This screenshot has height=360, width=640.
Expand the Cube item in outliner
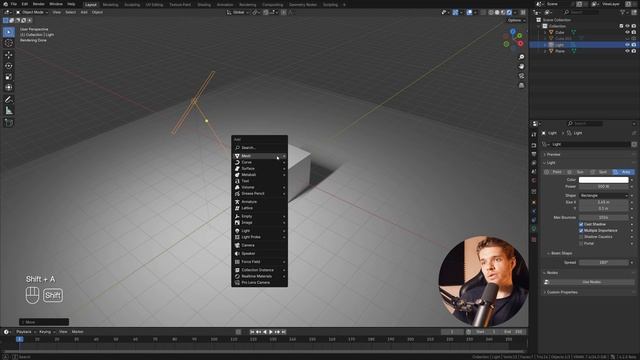click(545, 32)
